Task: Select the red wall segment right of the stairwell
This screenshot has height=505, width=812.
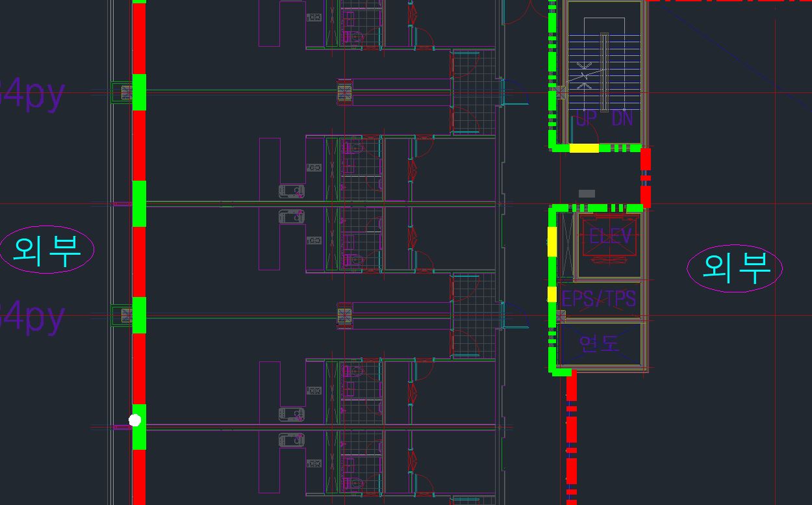Action: coord(645,177)
